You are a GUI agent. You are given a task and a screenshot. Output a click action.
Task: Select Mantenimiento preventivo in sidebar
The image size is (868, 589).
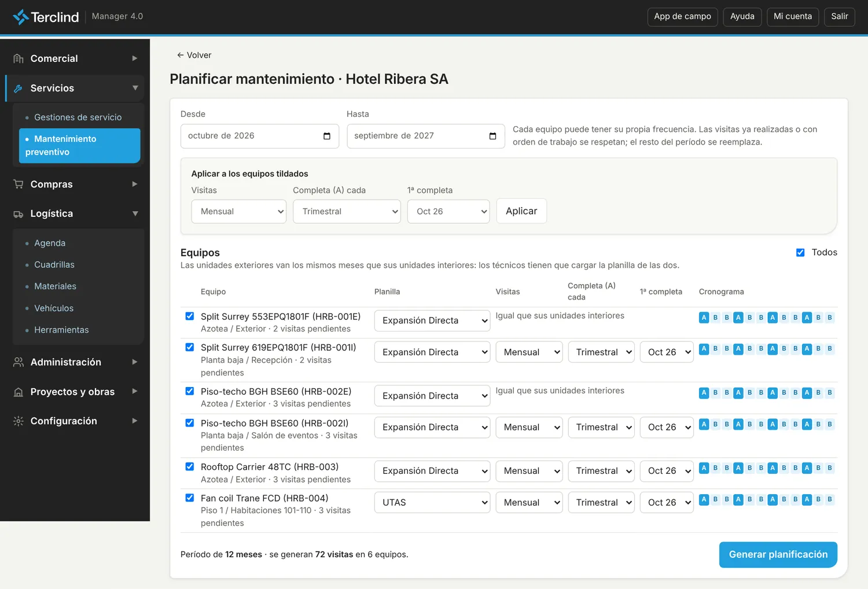pyautogui.click(x=80, y=146)
